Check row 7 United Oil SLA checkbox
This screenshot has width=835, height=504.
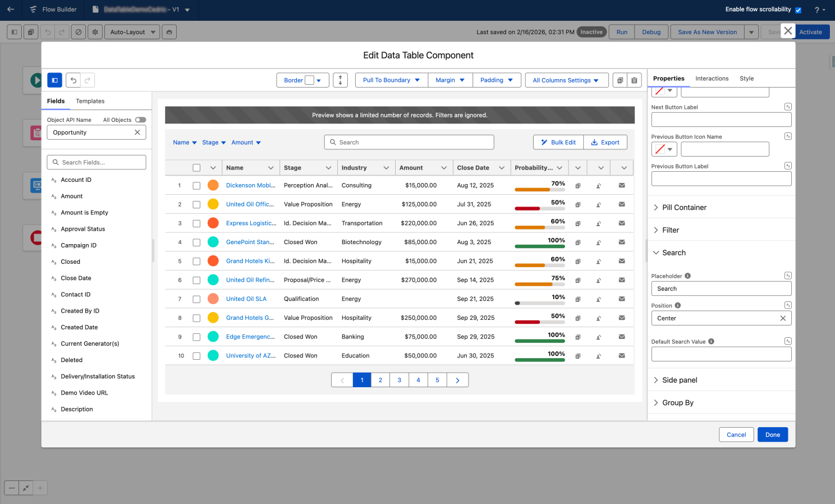pos(196,299)
